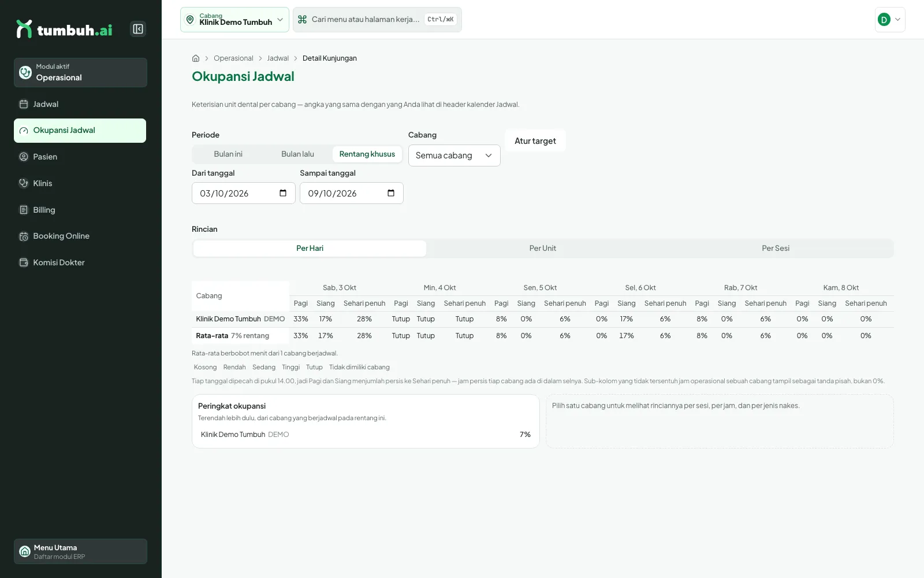
Task: Select the Rentang khusus period
Action: pyautogui.click(x=367, y=154)
